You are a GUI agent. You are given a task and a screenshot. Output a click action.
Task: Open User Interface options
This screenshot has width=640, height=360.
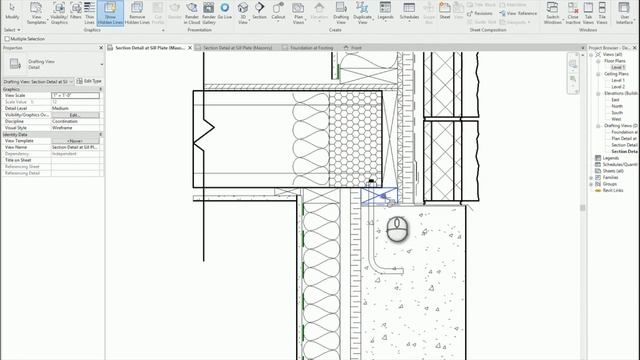pos(624,12)
